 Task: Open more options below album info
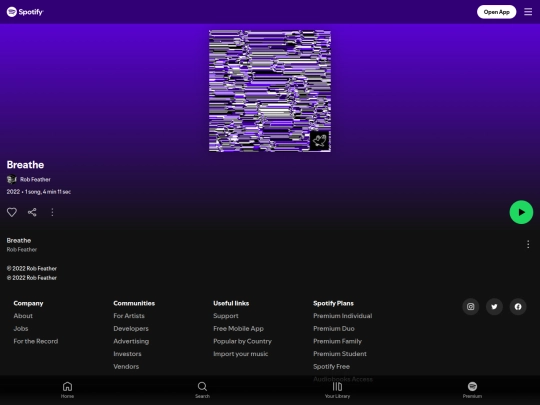click(52, 212)
